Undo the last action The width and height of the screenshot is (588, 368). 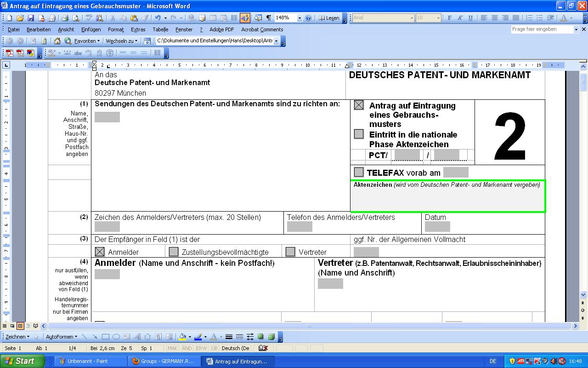point(158,18)
